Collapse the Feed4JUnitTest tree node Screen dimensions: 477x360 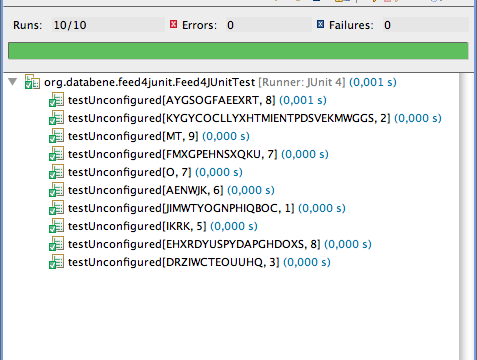13,82
